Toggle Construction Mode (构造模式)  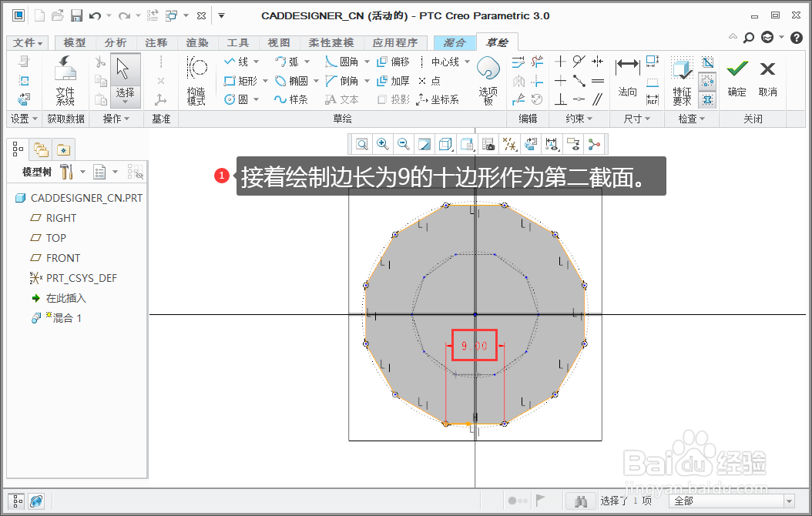pos(196,80)
